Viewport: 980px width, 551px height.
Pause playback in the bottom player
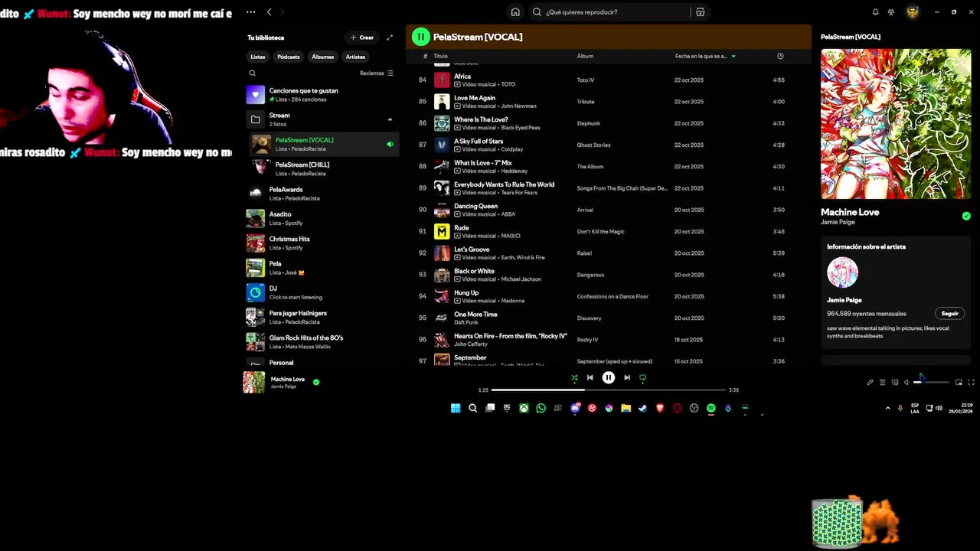pos(609,377)
